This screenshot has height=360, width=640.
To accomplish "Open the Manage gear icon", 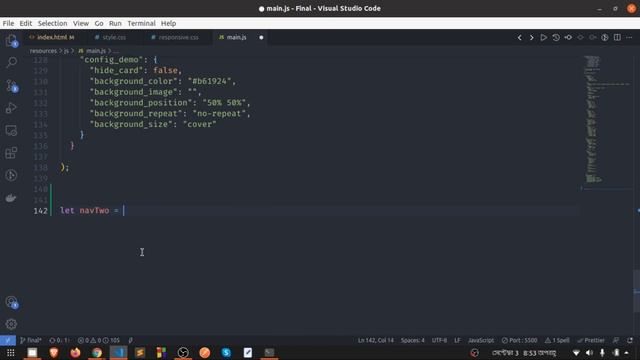I will click(x=11, y=324).
